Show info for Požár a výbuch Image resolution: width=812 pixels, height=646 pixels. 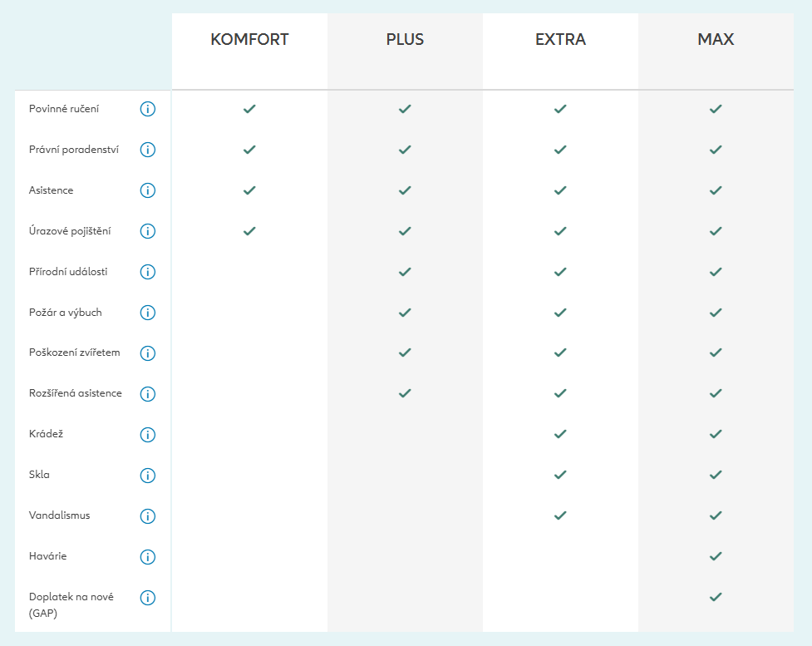pyautogui.click(x=148, y=313)
